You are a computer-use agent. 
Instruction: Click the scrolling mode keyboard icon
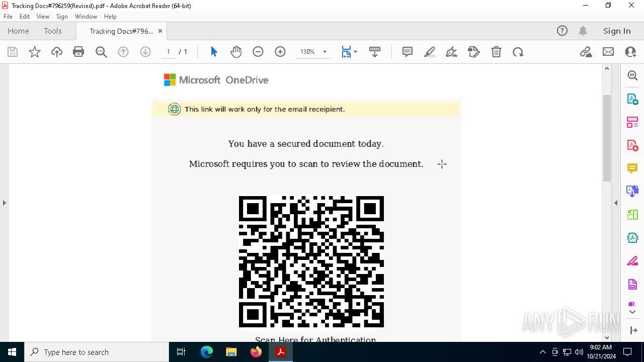tap(375, 52)
